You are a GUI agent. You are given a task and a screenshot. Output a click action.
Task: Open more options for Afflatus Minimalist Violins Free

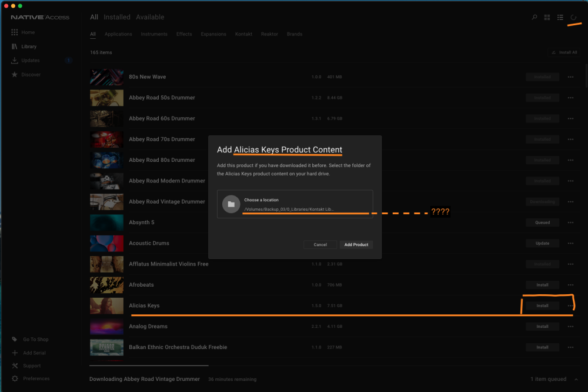570,264
